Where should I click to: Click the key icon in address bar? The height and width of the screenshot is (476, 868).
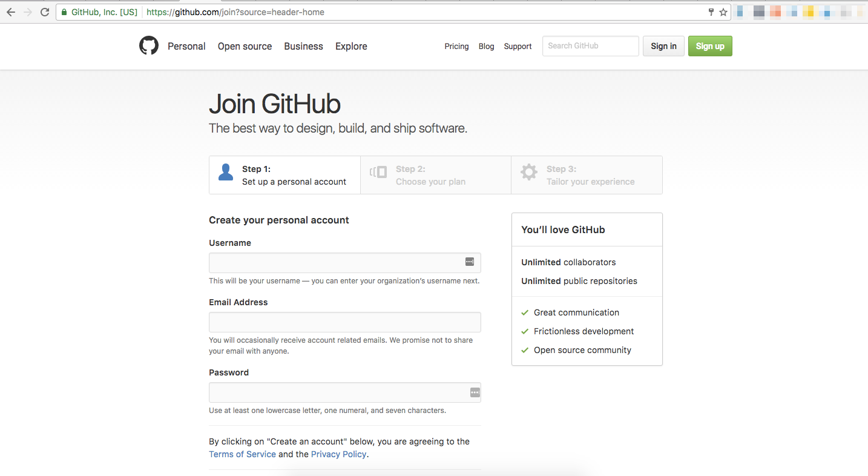coord(711,12)
